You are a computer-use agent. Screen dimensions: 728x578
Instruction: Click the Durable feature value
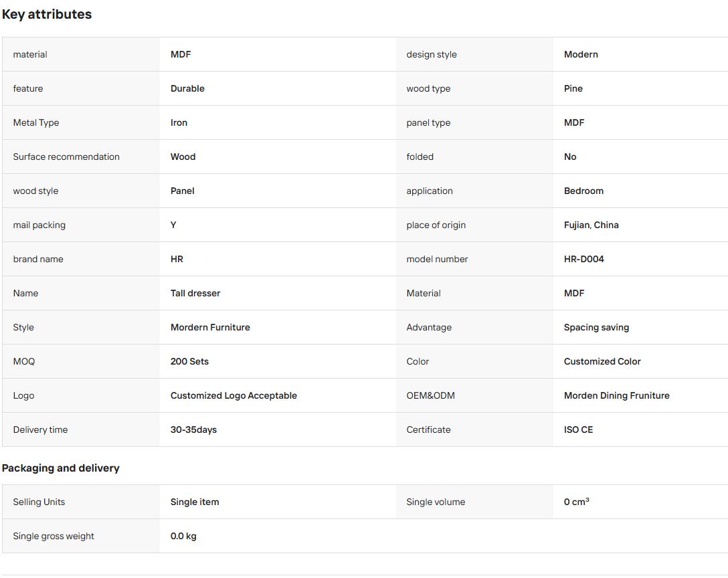[187, 89]
